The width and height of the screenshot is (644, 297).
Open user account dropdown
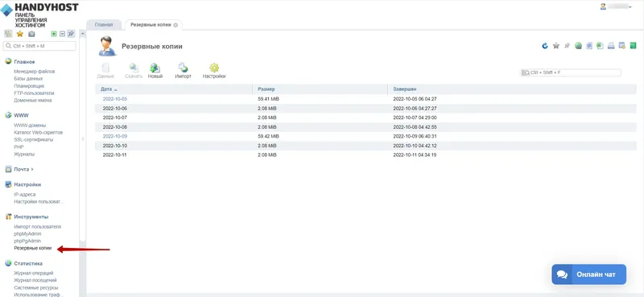click(616, 6)
